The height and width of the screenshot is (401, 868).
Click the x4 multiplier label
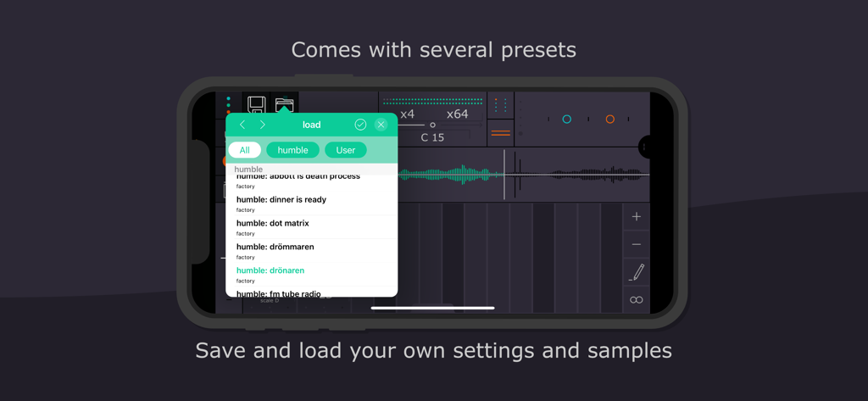(407, 114)
